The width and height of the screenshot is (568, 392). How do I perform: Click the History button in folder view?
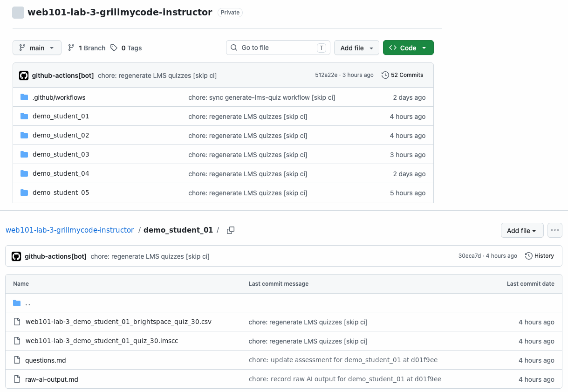pos(540,256)
